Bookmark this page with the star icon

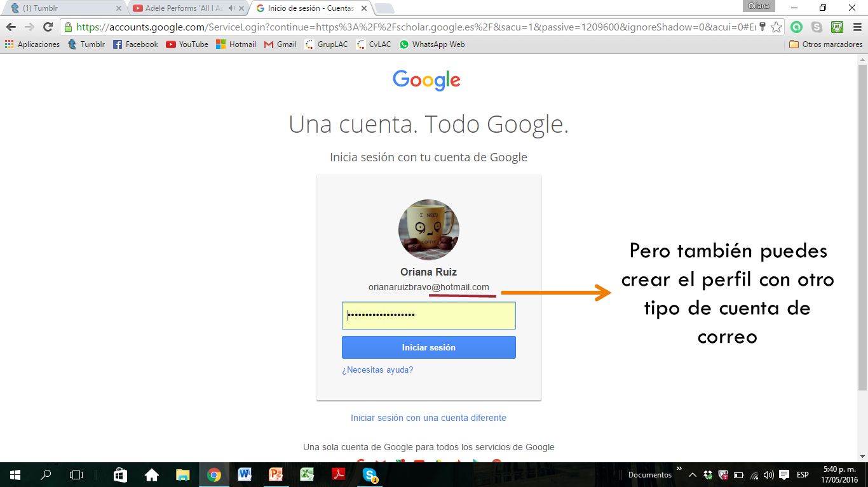click(776, 27)
